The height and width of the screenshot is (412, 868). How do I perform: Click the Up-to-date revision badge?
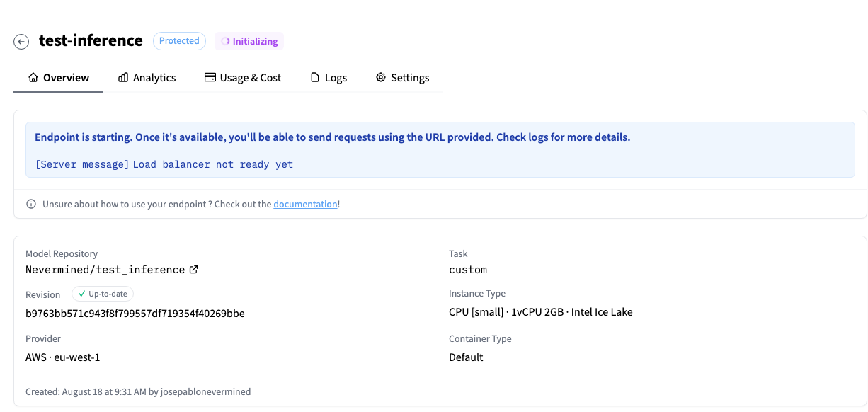coord(103,294)
